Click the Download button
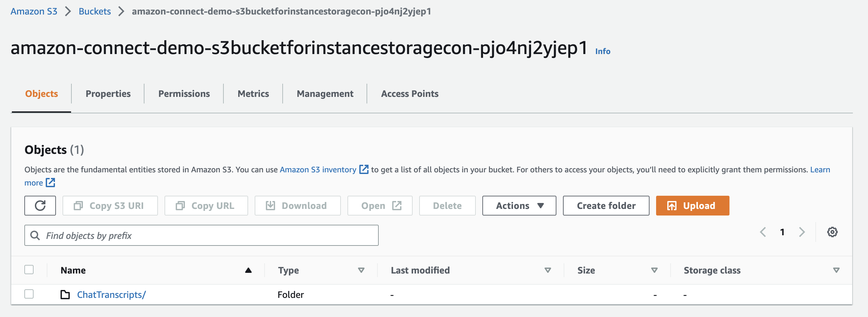Viewport: 868px width, 317px height. click(297, 206)
